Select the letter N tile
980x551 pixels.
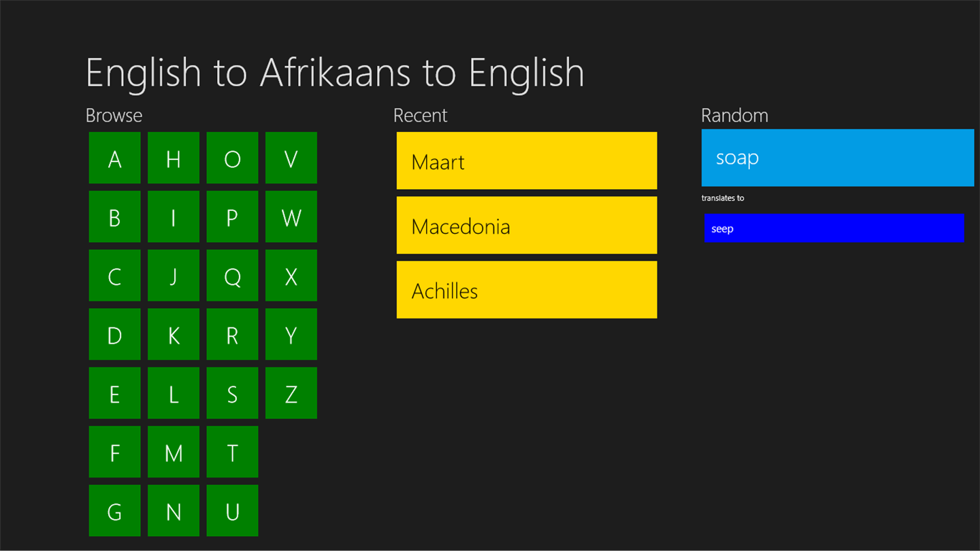(174, 511)
